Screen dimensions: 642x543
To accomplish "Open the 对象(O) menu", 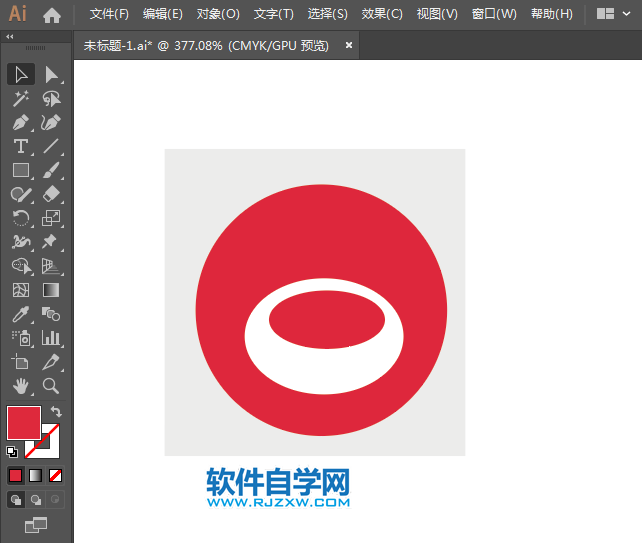I will [x=218, y=14].
